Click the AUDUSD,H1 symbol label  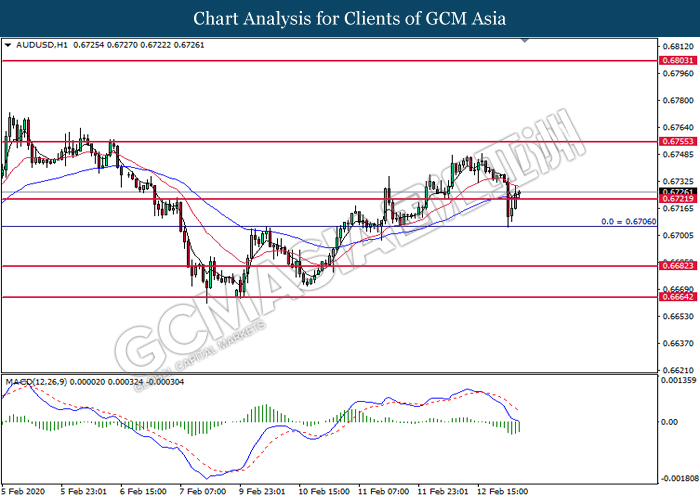tap(42, 45)
